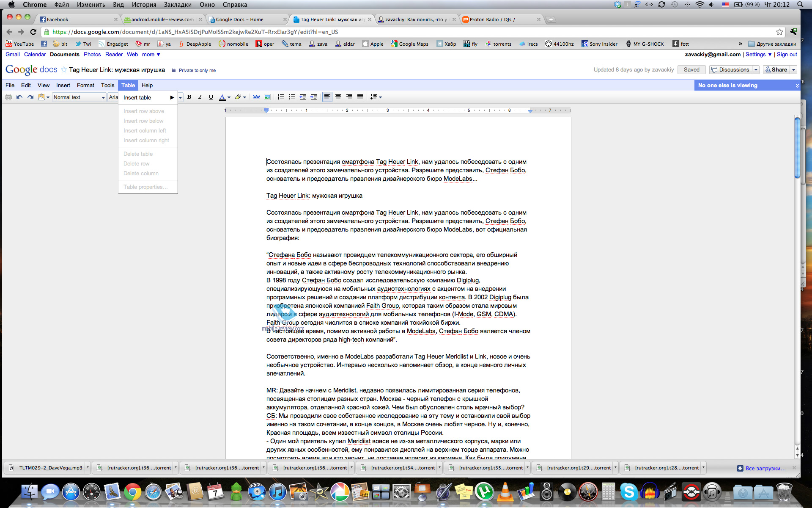Open the line spacing dropdown
This screenshot has height=508, width=812.
376,97
